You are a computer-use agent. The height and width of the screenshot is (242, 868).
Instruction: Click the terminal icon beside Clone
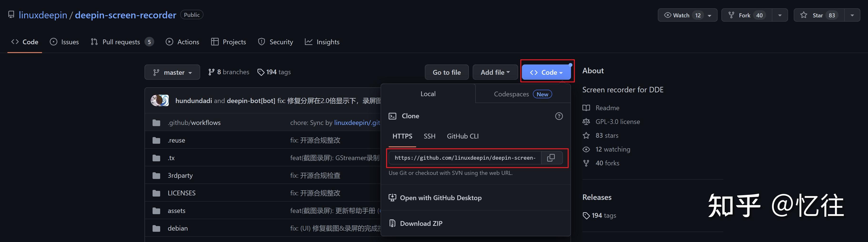tap(392, 116)
